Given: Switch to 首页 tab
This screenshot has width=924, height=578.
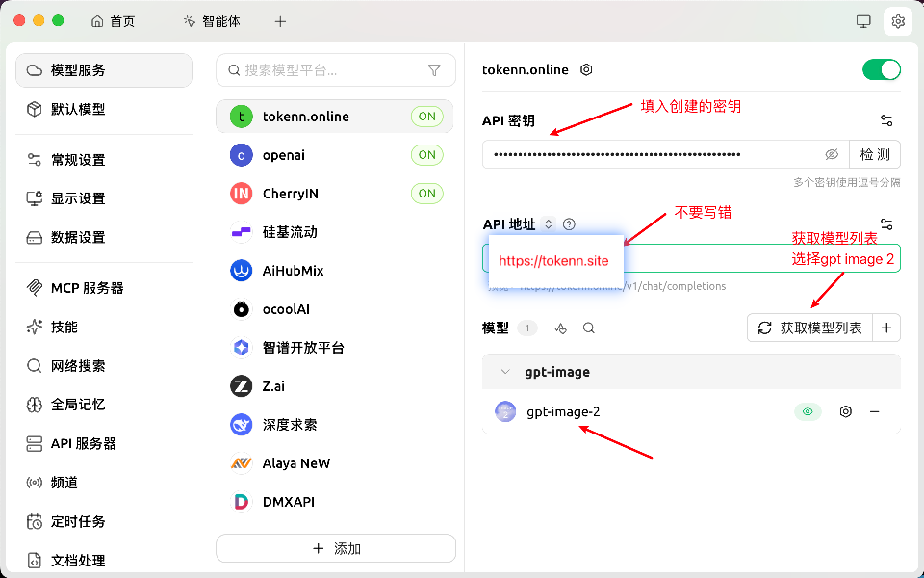Looking at the screenshot, I should (114, 22).
